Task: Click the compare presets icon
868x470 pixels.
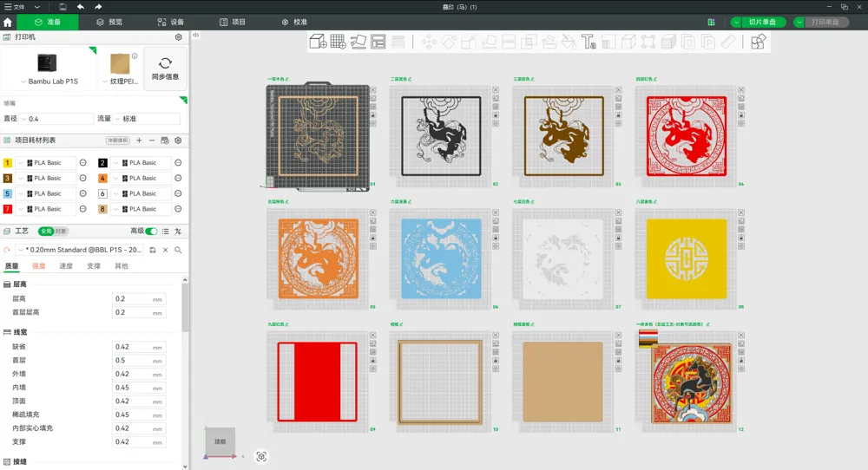Action: (x=178, y=232)
